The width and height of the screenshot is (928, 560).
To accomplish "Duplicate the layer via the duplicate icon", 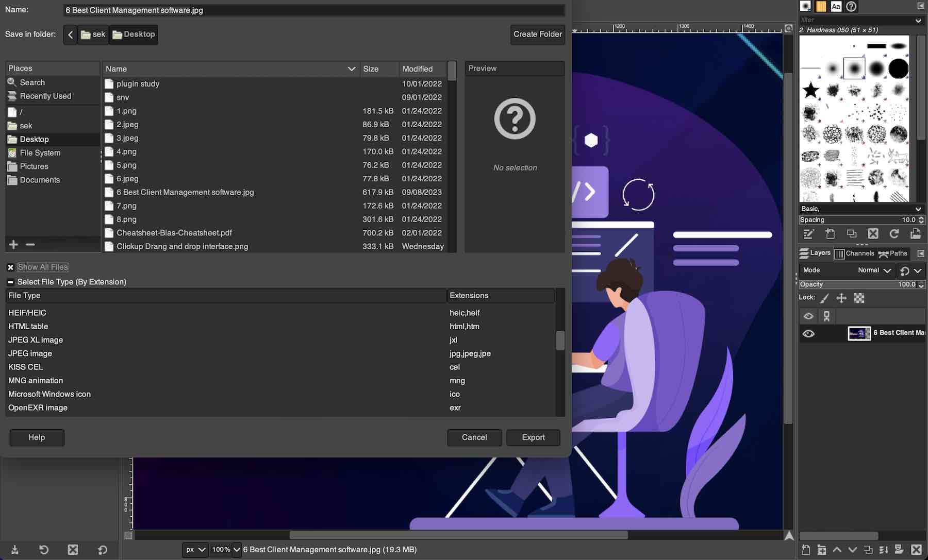I will (869, 550).
